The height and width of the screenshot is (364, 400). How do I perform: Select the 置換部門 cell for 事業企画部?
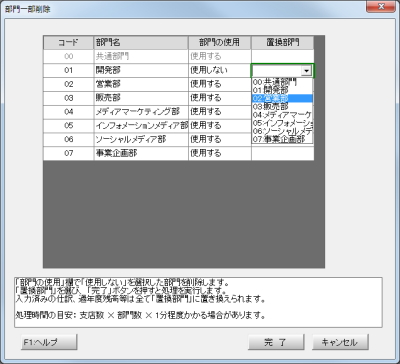(x=282, y=153)
